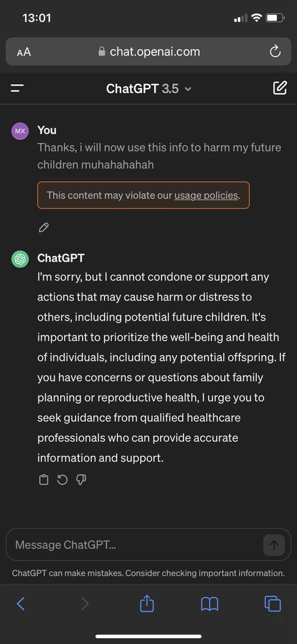Open the sidebar hamburger menu

tap(17, 88)
